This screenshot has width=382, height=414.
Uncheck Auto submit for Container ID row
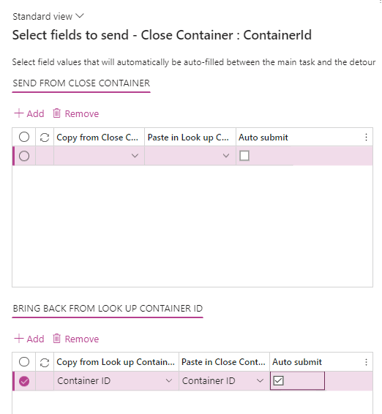[x=278, y=381]
